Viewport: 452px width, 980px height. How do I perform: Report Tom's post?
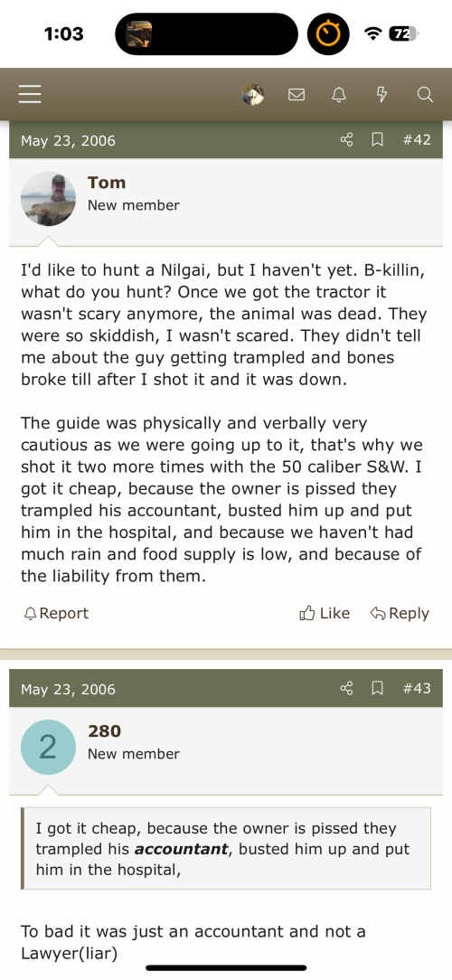coord(56,613)
